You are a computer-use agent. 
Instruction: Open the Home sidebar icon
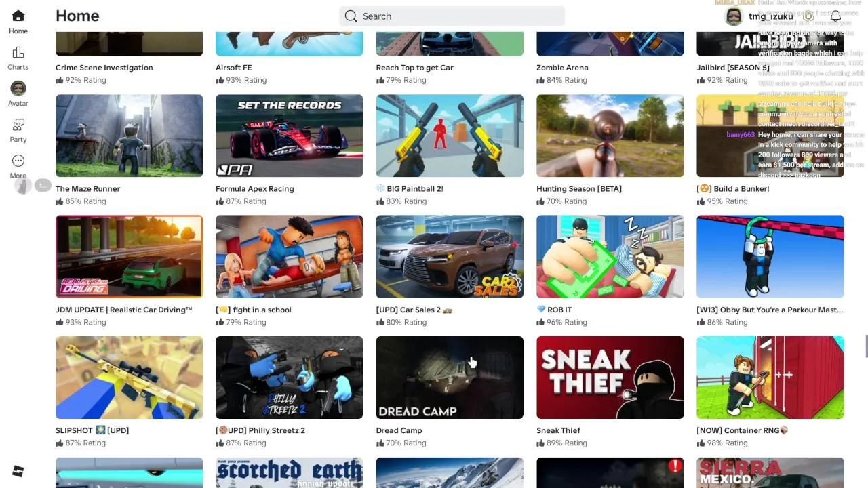pyautogui.click(x=18, y=16)
